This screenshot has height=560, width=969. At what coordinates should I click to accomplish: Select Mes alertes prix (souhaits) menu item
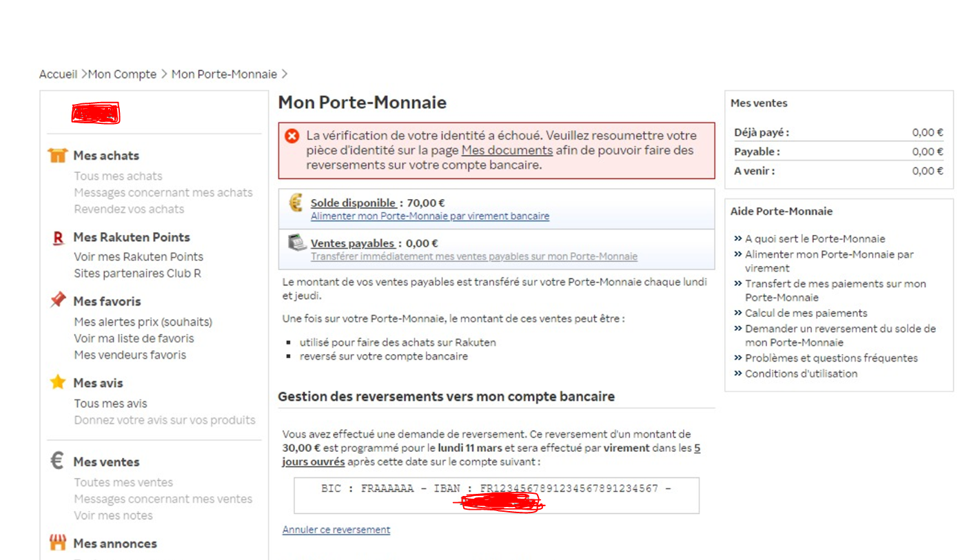pos(143,322)
